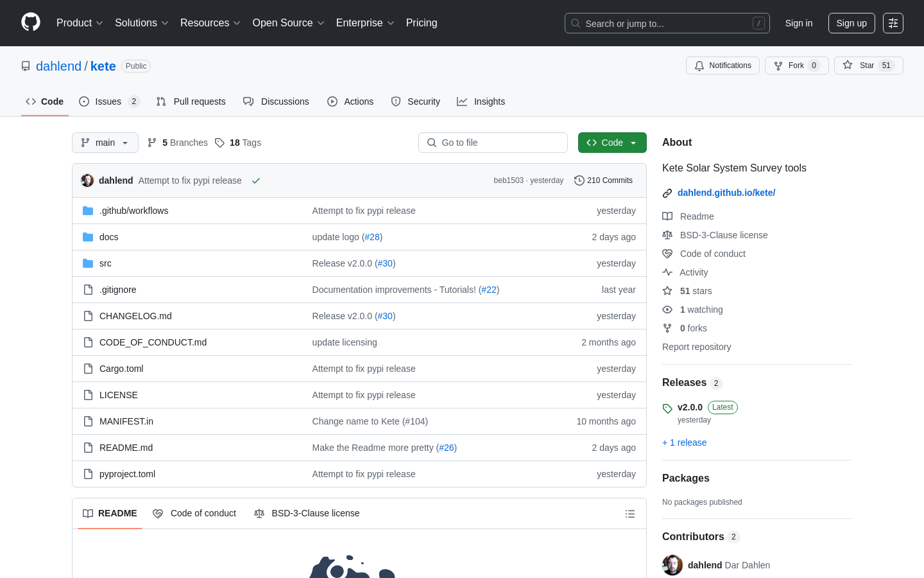Expand the Enterprise dropdown

[x=365, y=23]
